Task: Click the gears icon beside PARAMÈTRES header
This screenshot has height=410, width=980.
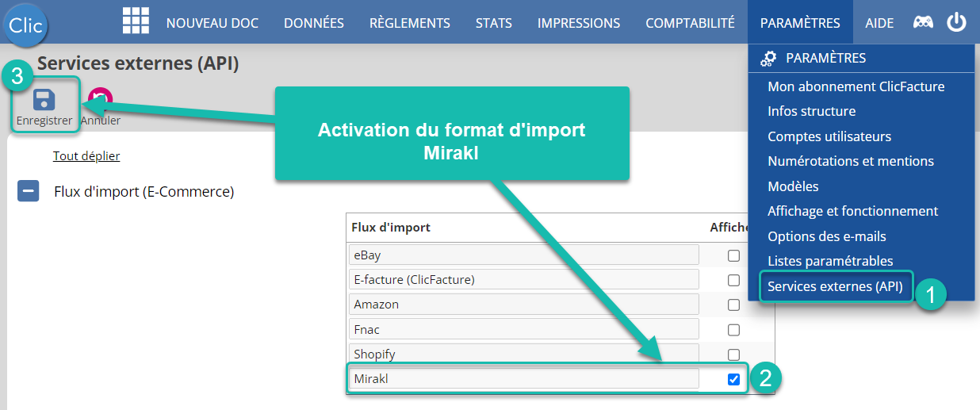Action: [768, 58]
